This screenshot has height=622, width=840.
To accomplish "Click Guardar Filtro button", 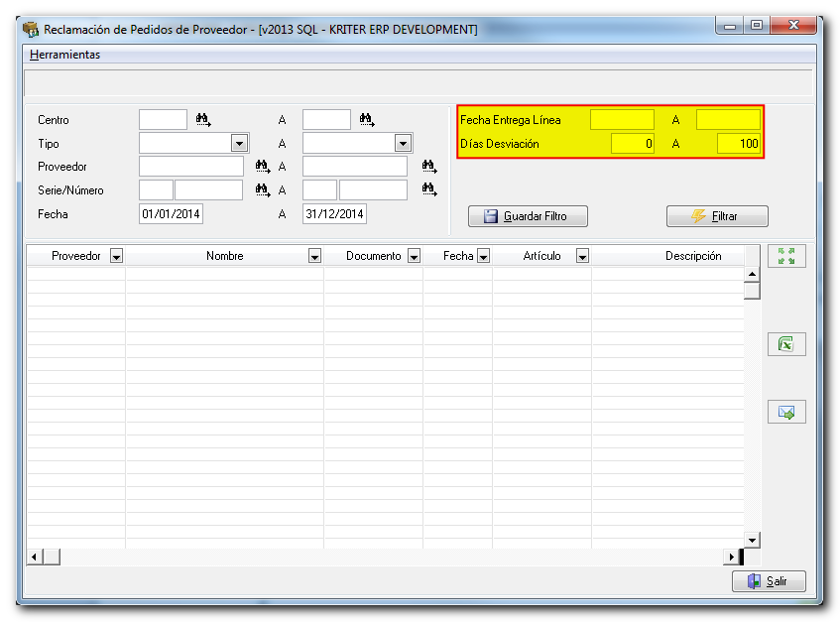I will pyautogui.click(x=528, y=216).
